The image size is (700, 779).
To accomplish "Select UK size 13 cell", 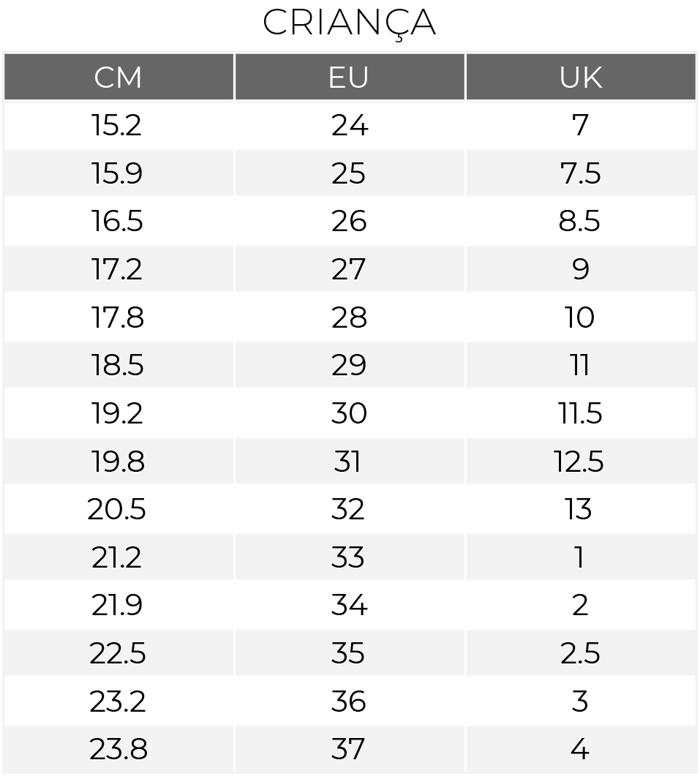I will (x=581, y=509).
